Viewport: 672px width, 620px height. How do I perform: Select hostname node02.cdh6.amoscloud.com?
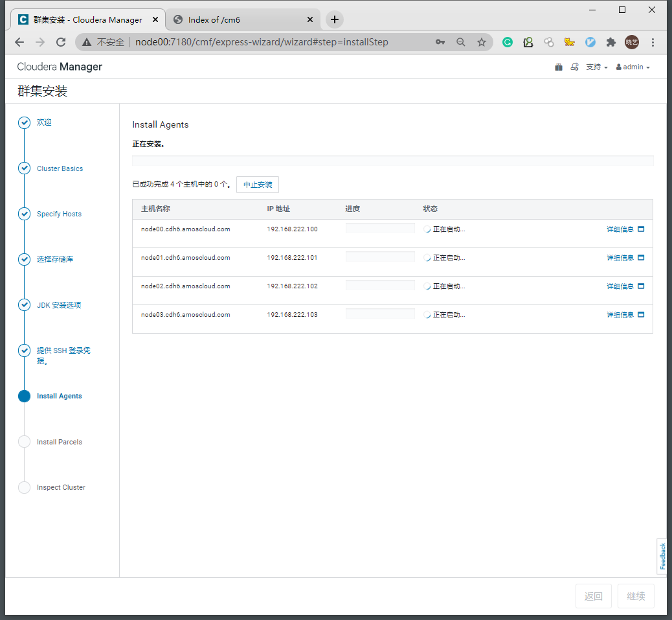[x=186, y=286]
